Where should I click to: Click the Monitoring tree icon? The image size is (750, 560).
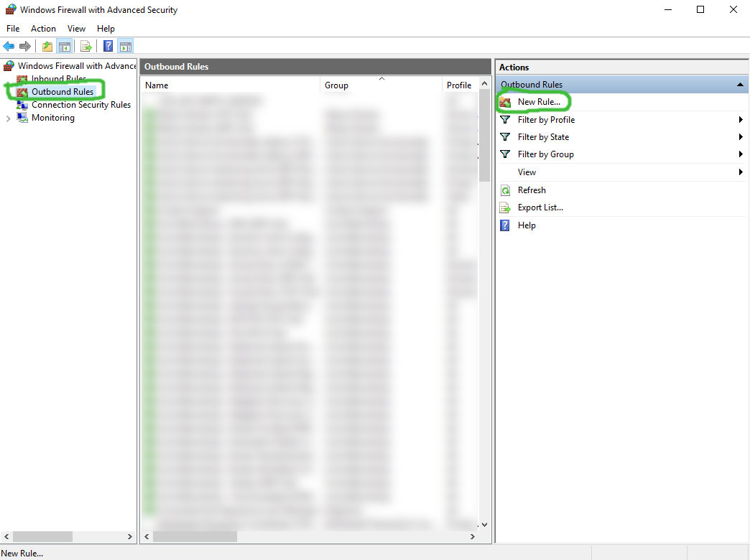coord(22,118)
